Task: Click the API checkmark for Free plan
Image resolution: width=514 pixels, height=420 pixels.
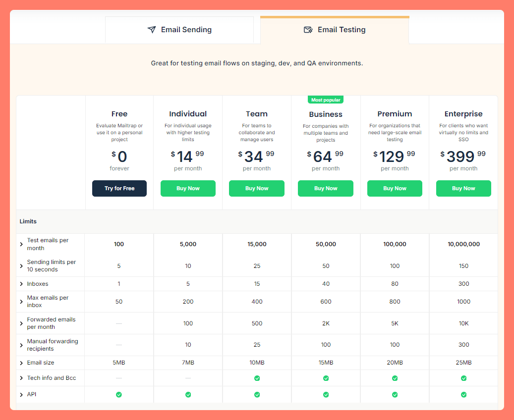Action: (x=119, y=395)
